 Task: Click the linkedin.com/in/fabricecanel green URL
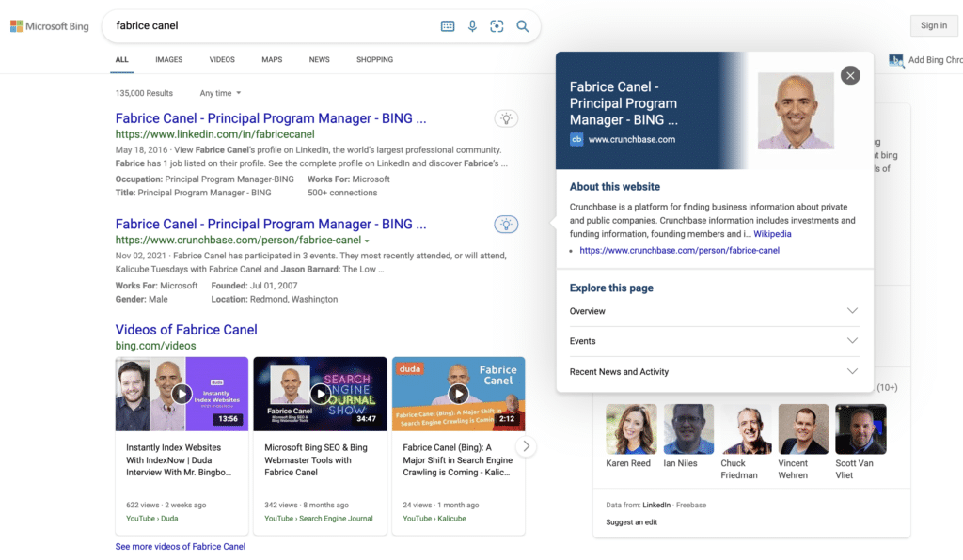click(215, 134)
